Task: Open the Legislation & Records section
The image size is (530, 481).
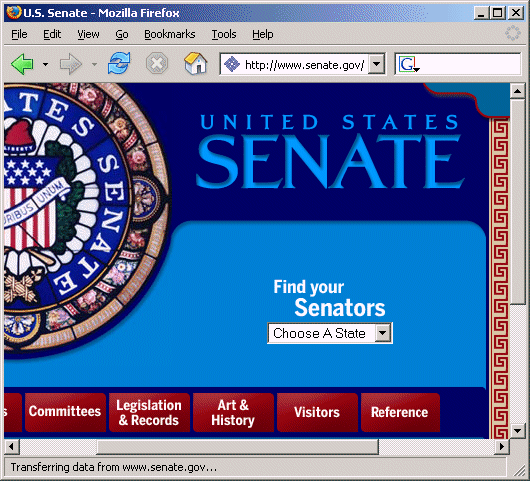Action: (x=149, y=412)
